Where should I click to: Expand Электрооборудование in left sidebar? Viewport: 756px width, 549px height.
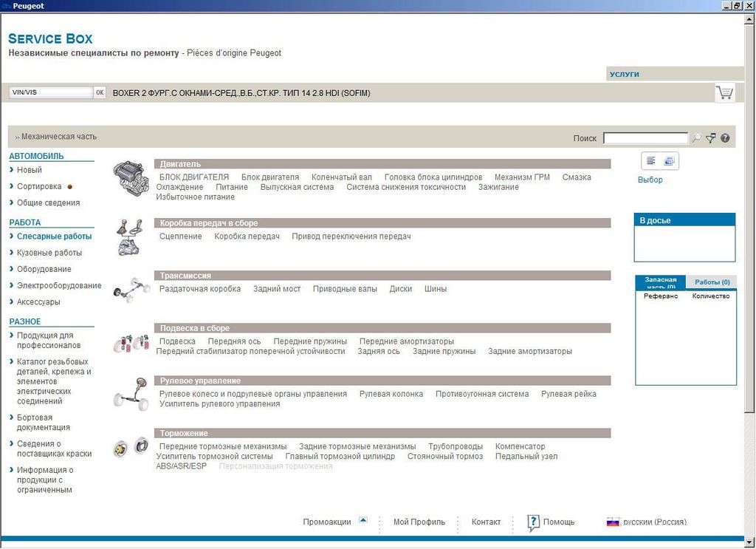coord(59,285)
